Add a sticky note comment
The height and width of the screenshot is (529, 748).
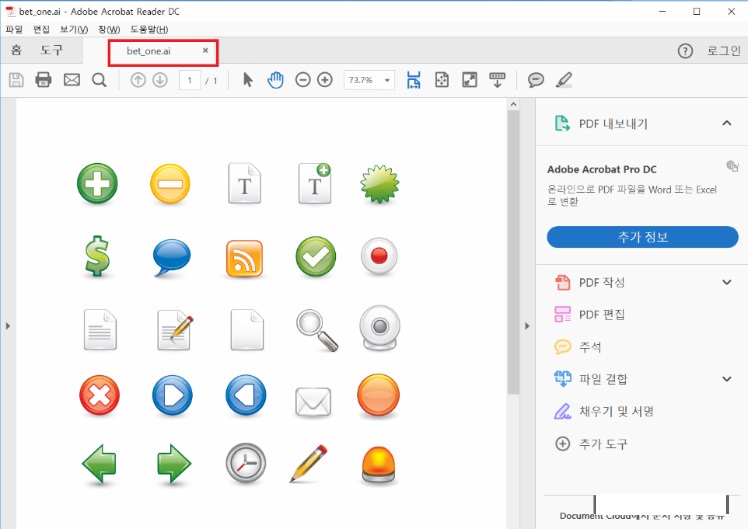tap(536, 80)
